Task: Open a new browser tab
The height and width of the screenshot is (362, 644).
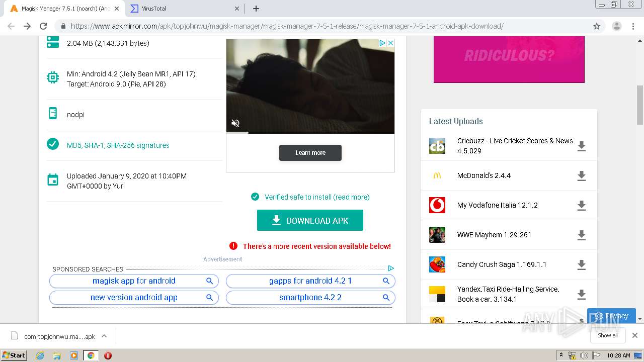Action: click(x=256, y=9)
